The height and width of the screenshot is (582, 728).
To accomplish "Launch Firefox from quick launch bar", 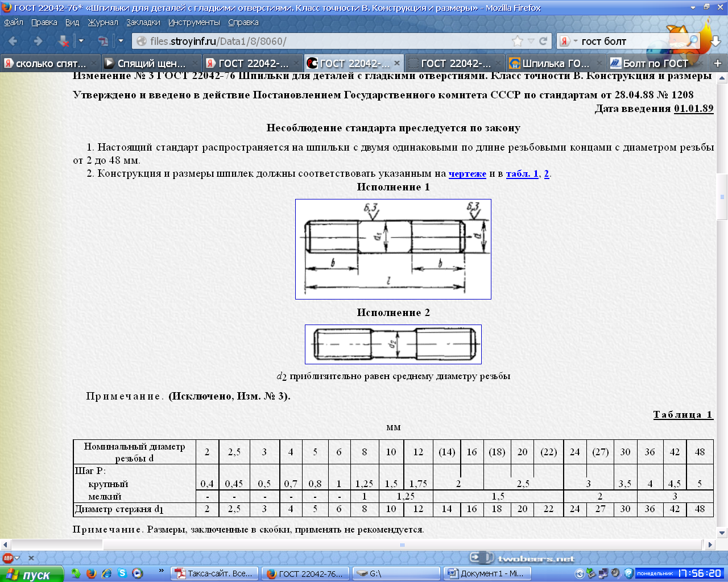I will (x=91, y=573).
